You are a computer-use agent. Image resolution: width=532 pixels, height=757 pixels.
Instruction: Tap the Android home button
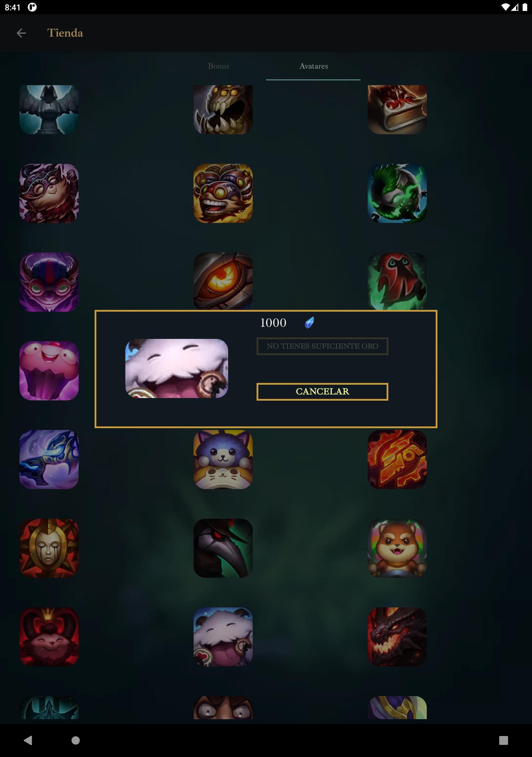click(x=76, y=740)
